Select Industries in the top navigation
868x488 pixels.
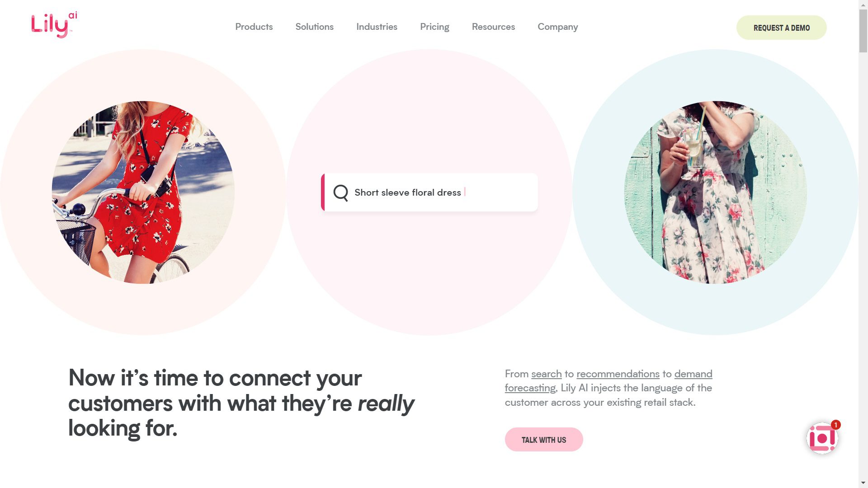click(x=377, y=27)
